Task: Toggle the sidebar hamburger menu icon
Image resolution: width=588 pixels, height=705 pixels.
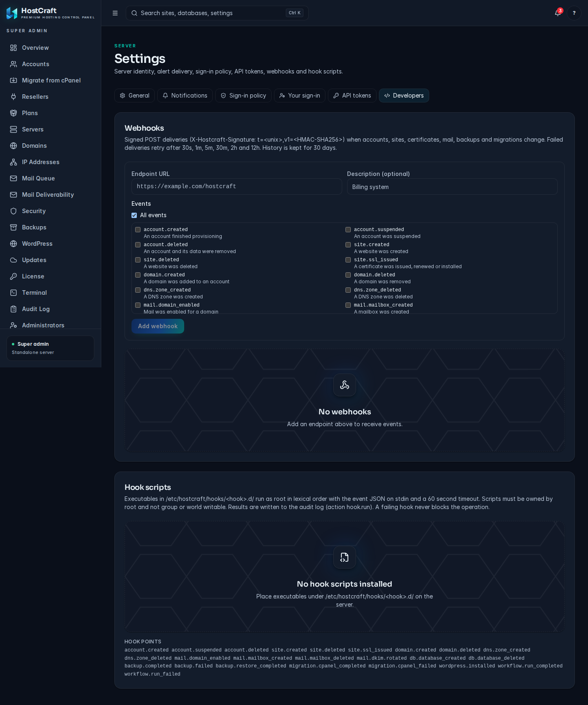Action: 115,13
